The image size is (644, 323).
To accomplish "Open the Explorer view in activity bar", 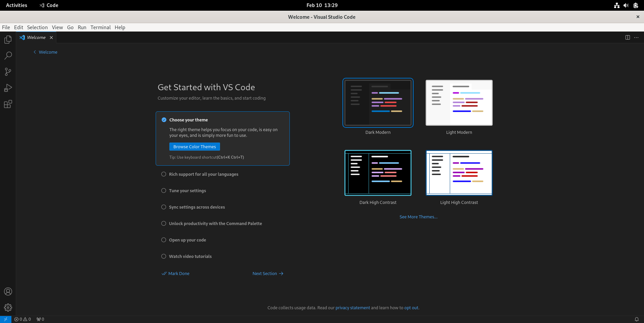I will point(8,40).
